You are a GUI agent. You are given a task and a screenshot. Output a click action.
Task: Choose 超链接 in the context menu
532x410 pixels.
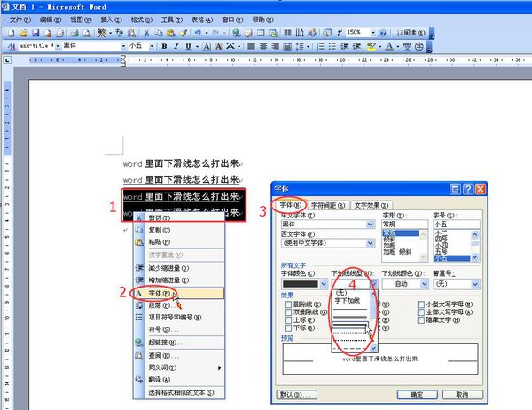(x=179, y=343)
